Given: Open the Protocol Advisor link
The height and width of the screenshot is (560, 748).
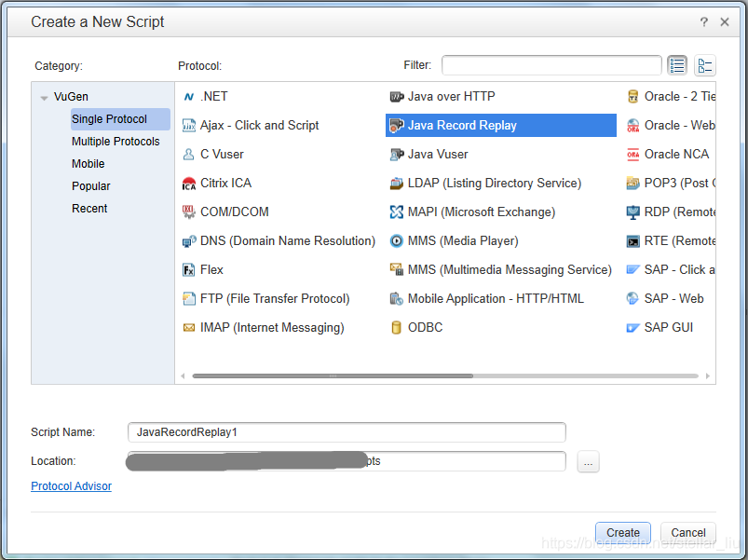Looking at the screenshot, I should [71, 486].
